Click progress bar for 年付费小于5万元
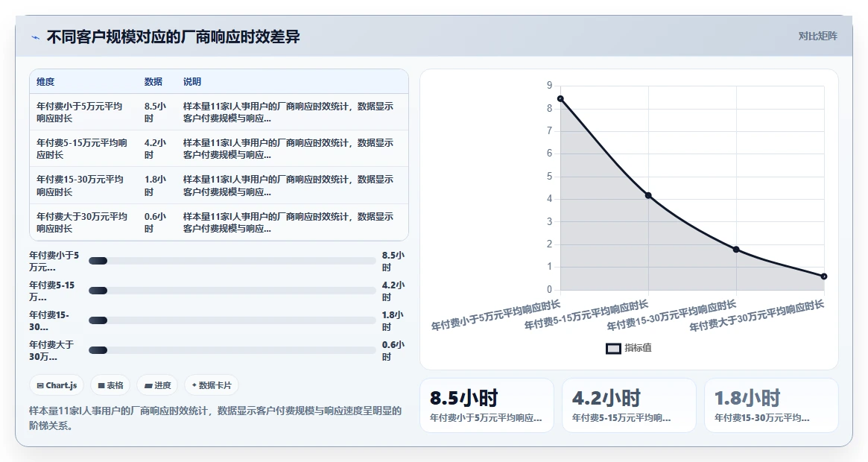The image size is (868, 462). tap(232, 261)
